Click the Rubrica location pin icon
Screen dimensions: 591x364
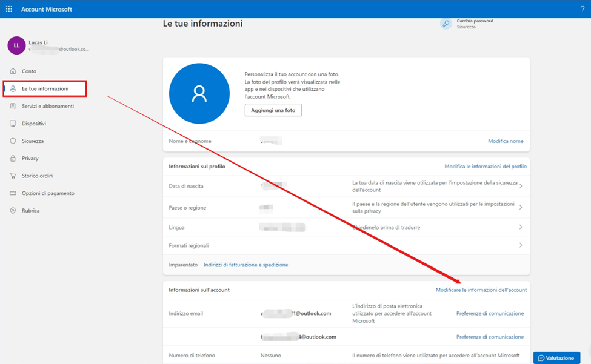[13, 210]
